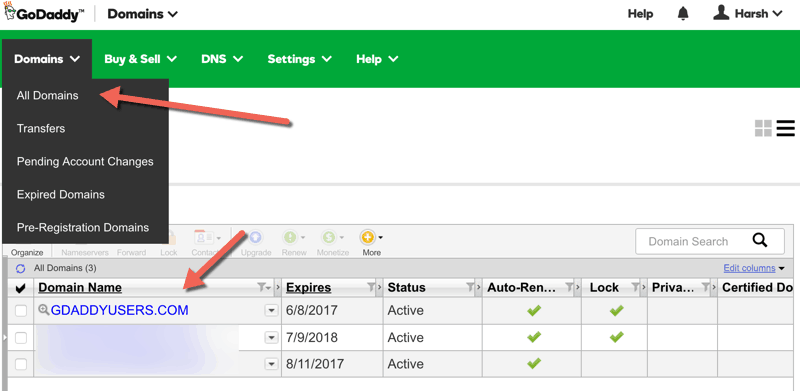Click the Upgrade toolbar icon

[x=256, y=237]
